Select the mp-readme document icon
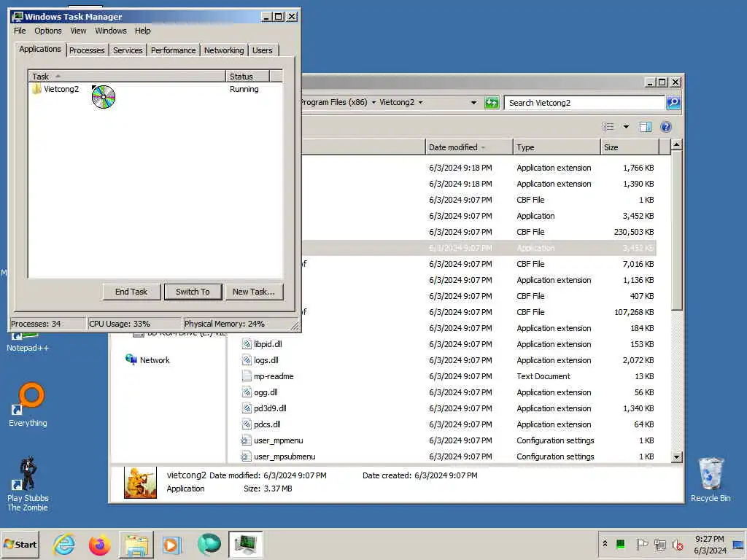This screenshot has height=560, width=747. [247, 376]
